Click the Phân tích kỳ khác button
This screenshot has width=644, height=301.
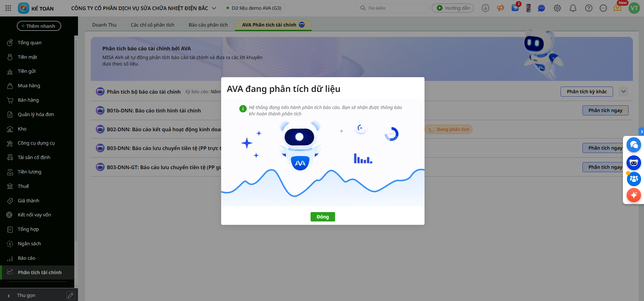pos(587,92)
